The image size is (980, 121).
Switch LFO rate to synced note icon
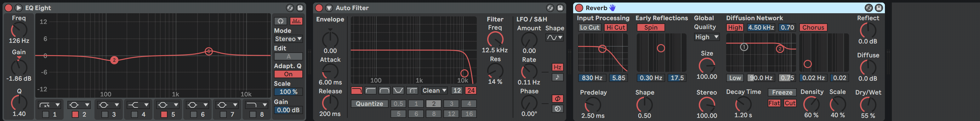(x=557, y=77)
